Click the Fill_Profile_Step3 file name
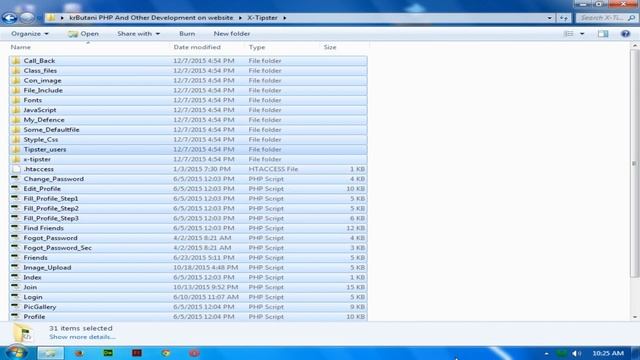The height and width of the screenshot is (360, 640). coord(51,218)
